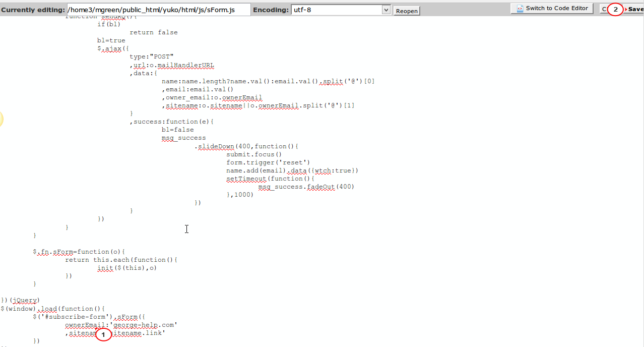This screenshot has width=644, height=347.
Task: Click the red arrow beside Save
Action: [626, 10]
